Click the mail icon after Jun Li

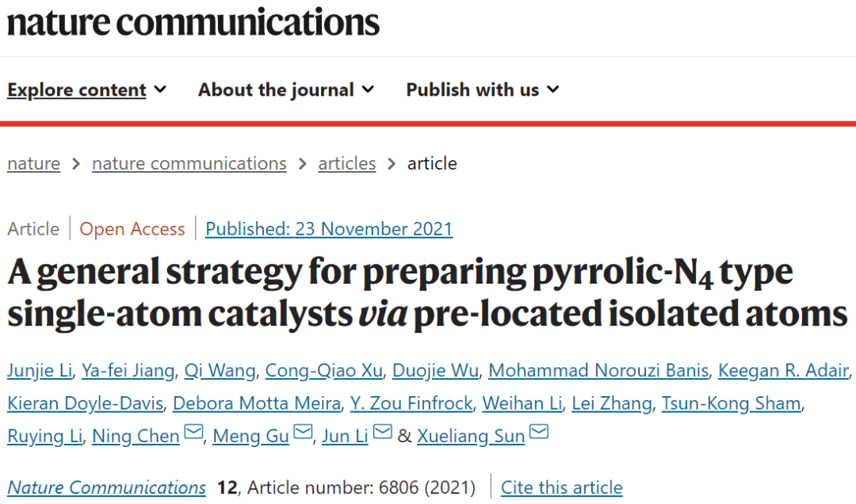(x=383, y=432)
